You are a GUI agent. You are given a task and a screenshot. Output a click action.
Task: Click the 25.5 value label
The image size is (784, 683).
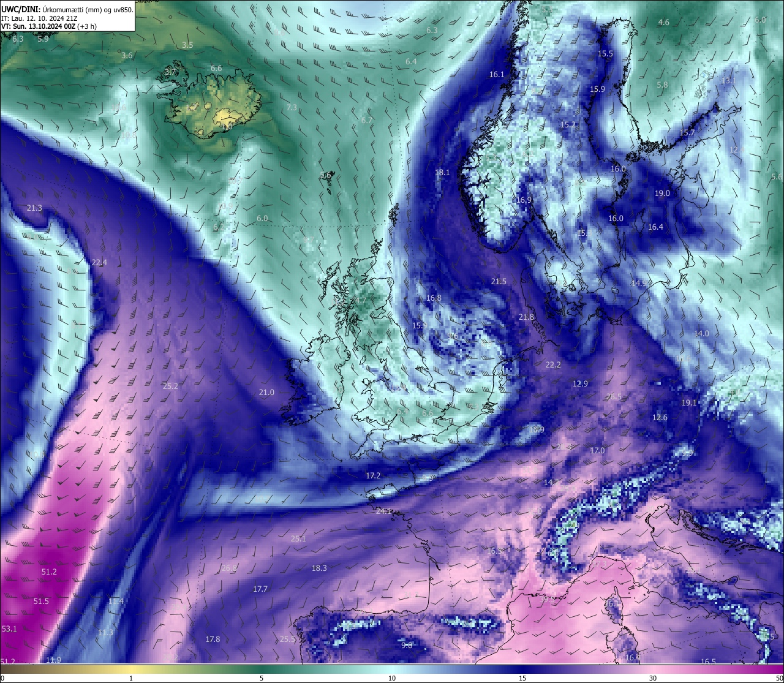pyautogui.click(x=287, y=640)
